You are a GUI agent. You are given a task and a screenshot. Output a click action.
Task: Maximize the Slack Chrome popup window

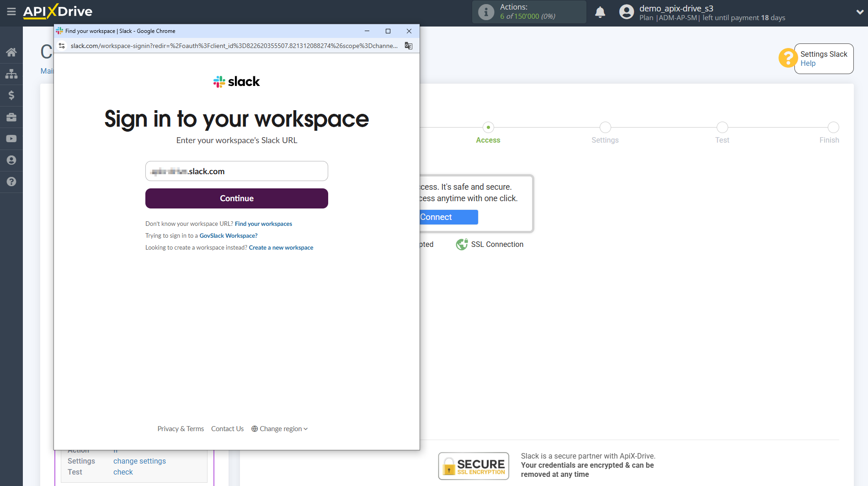388,31
